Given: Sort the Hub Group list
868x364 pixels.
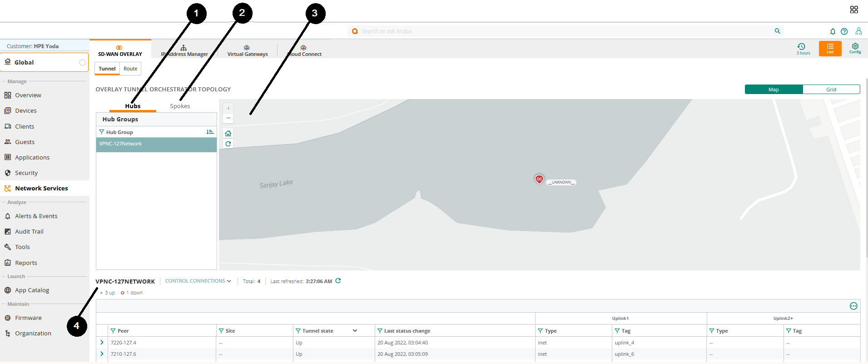Looking at the screenshot, I should [210, 132].
